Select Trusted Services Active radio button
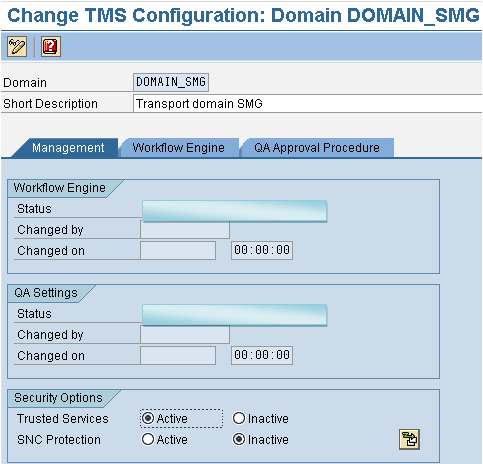The image size is (483, 464). click(148, 418)
